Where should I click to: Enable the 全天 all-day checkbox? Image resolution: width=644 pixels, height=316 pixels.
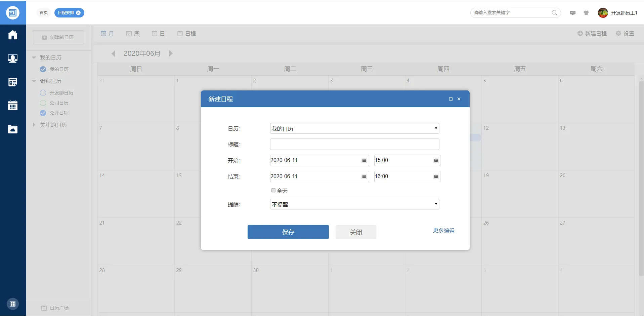[273, 191]
